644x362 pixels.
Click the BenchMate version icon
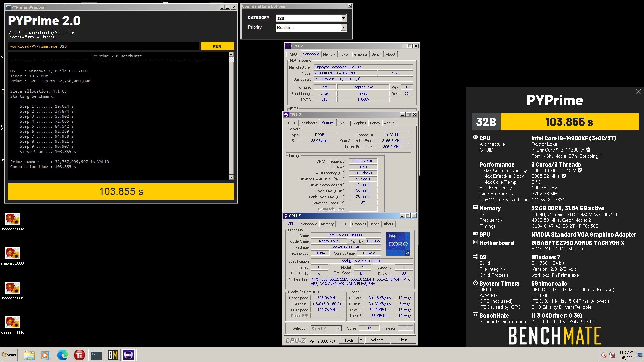(475, 315)
